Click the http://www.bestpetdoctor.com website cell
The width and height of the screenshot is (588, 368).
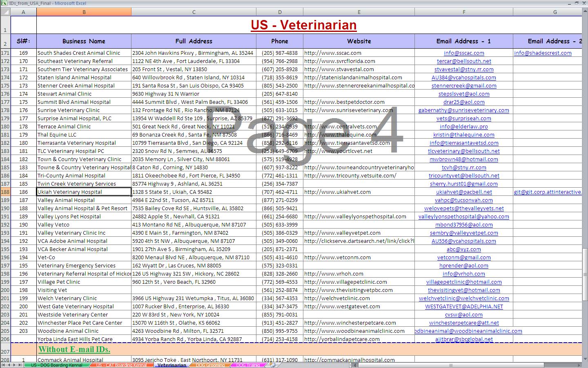point(359,102)
